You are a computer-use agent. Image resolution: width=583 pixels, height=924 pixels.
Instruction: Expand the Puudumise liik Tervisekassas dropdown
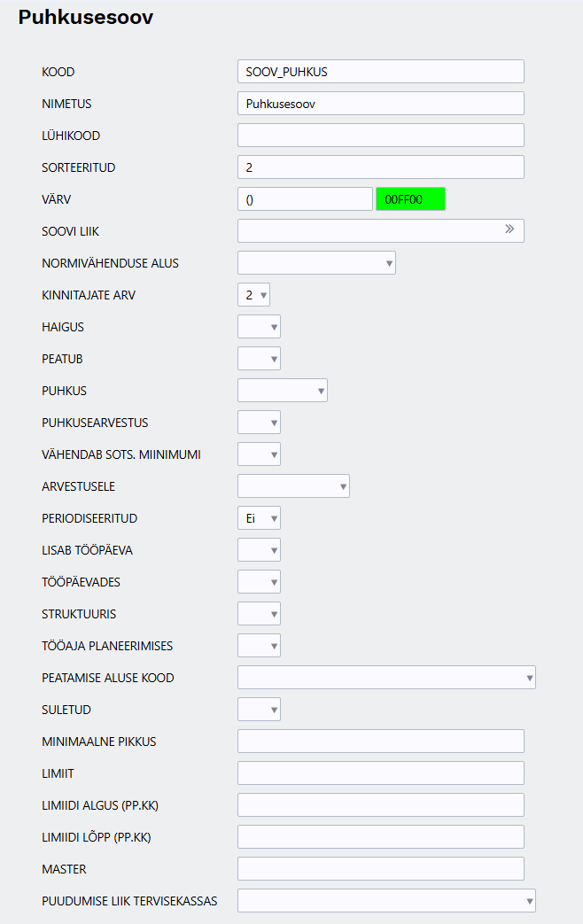tap(386, 901)
